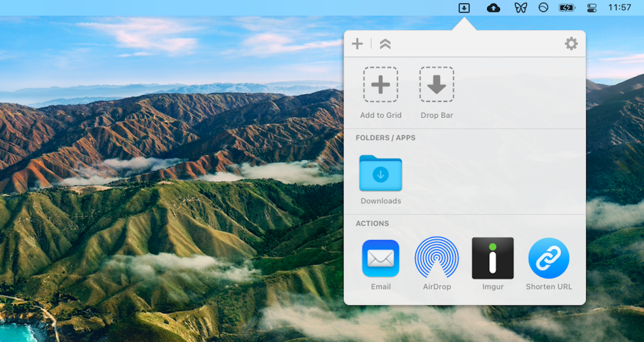Viewport: 644px width, 342px height.
Task: Click the FOLDERS / APPS section header
Action: click(385, 138)
